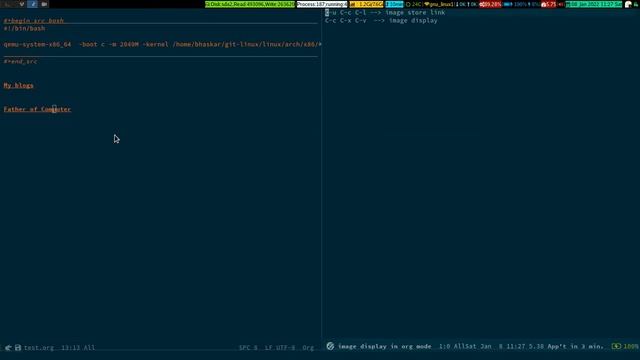Screen dimensions: 640x360
Task: Click 13:13 All position indicator in modeline
Action: [78, 348]
